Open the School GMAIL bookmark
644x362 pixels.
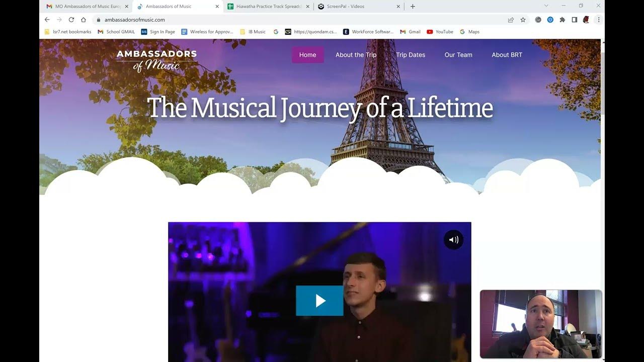pyautogui.click(x=116, y=32)
